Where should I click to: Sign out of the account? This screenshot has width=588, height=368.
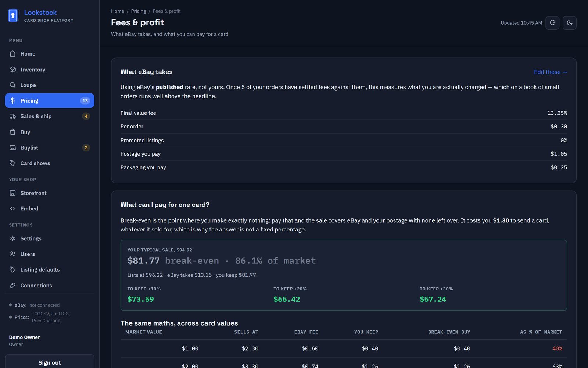(50, 362)
